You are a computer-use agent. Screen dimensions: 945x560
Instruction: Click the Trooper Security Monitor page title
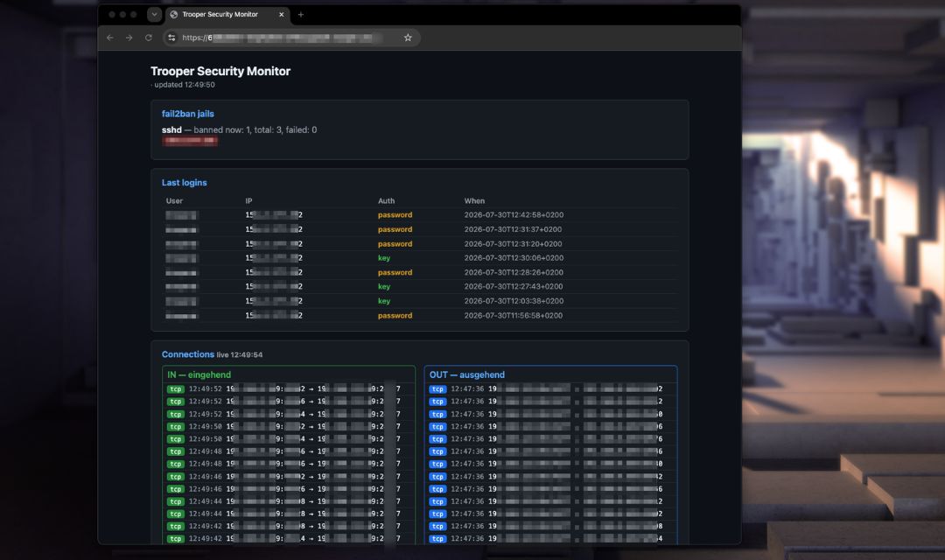[220, 71]
